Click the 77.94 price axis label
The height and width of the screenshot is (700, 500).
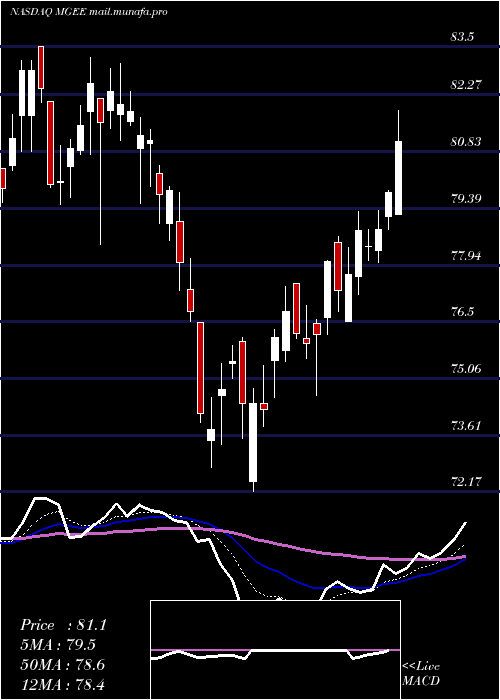click(467, 256)
